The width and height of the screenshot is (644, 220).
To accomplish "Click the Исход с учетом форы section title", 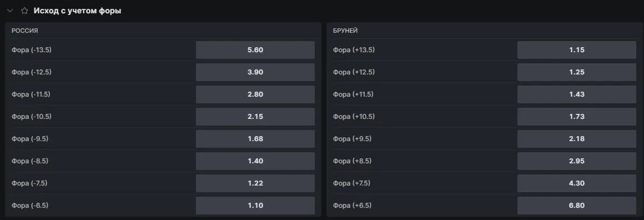I will tap(77, 11).
